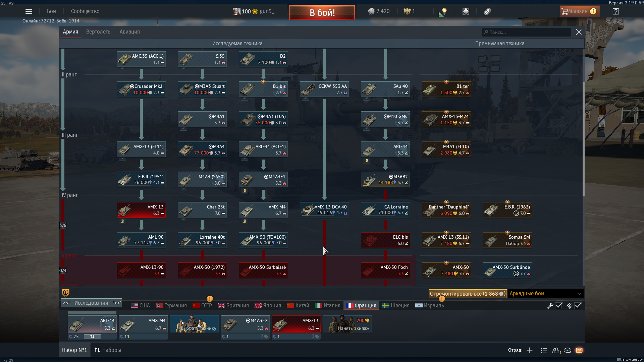Switch to the Вертолёты tab
The image size is (644, 362).
tap(99, 32)
